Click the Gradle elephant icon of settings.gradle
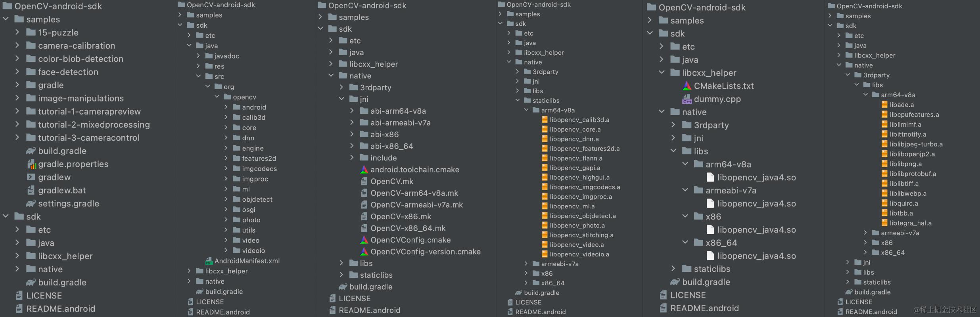This screenshot has width=980, height=317. [31, 204]
